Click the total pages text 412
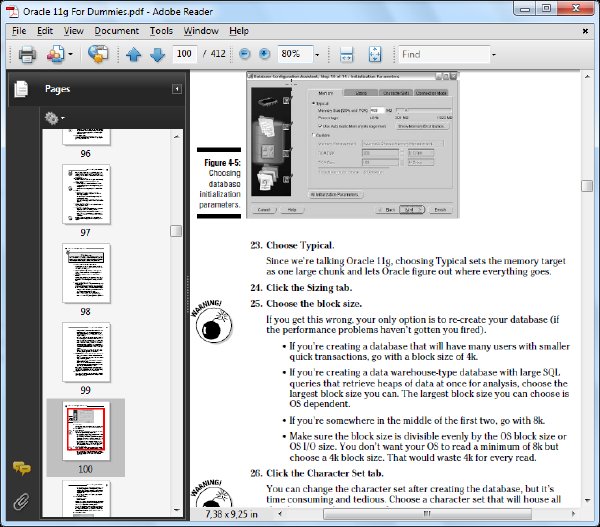The height and width of the screenshot is (527, 600). pyautogui.click(x=218, y=54)
